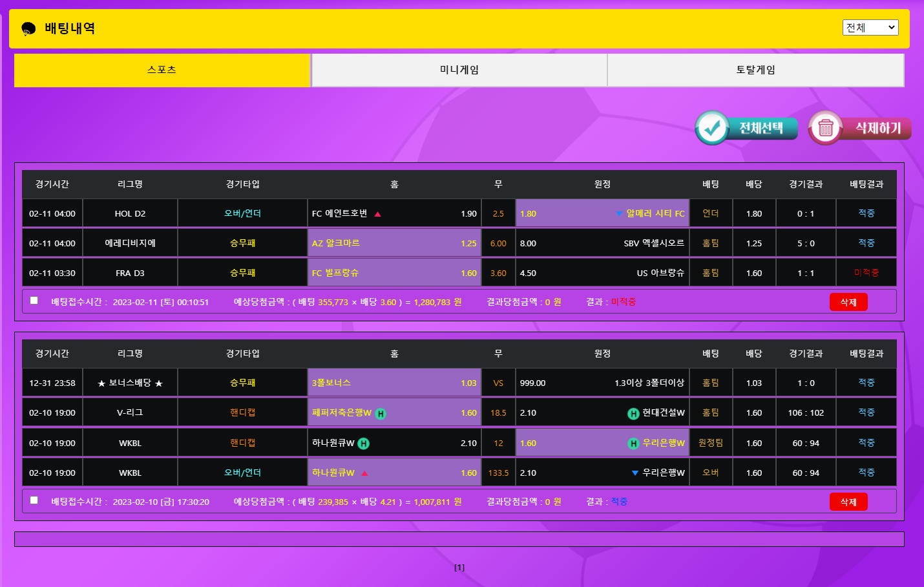Click green H icon beside 현대건설W
The width and height of the screenshot is (924, 587).
633,414
